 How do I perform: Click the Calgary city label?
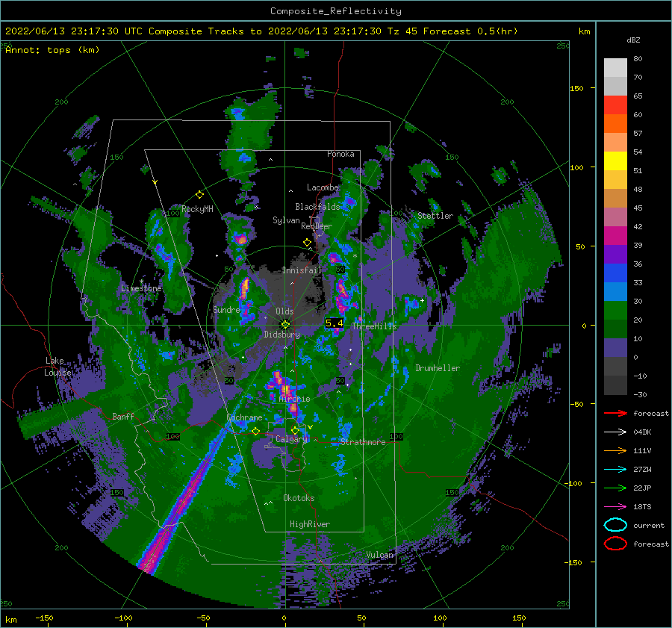[291, 439]
